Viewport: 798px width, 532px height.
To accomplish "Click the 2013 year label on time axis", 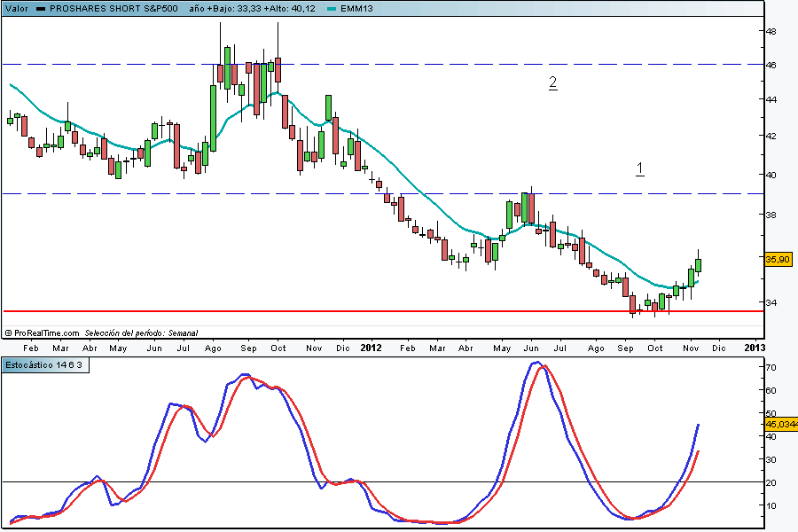I will [754, 348].
